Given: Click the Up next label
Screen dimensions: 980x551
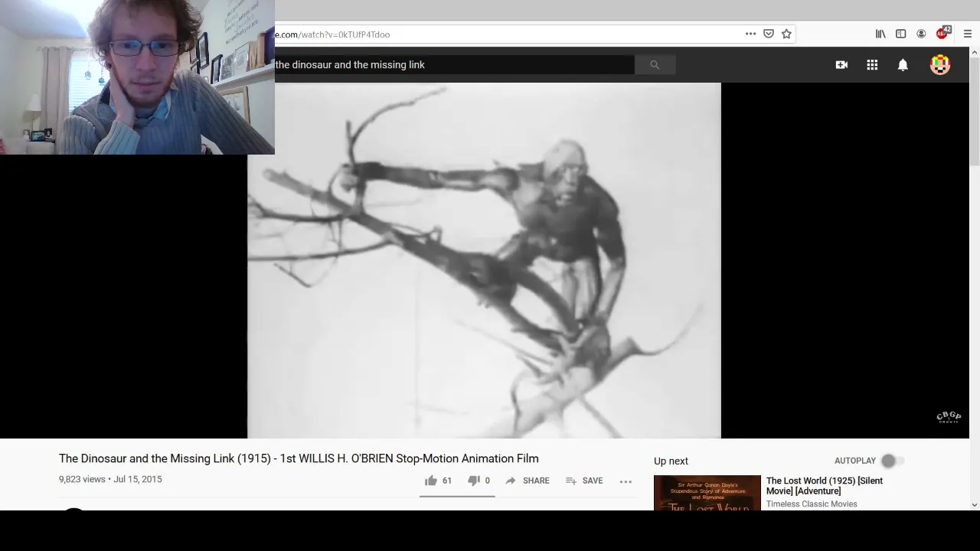Looking at the screenshot, I should coord(671,461).
